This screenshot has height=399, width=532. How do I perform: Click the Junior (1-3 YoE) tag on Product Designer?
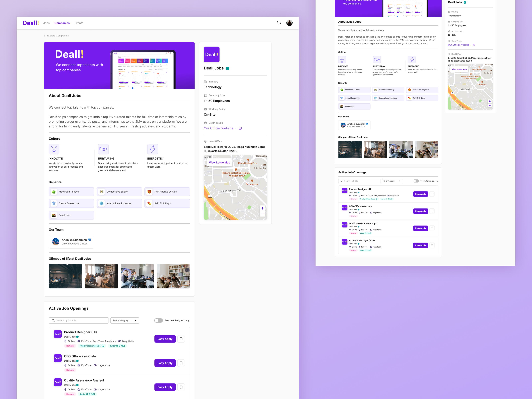pyautogui.click(x=117, y=346)
